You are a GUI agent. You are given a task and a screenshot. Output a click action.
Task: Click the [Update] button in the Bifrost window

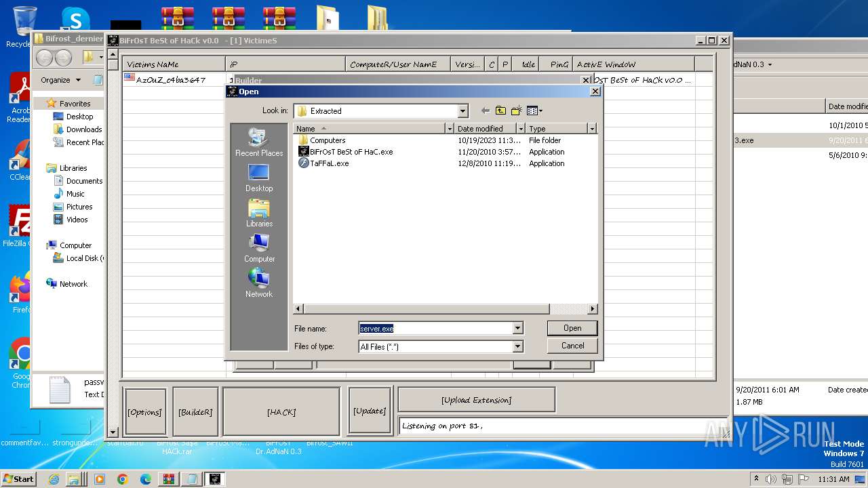pos(370,411)
